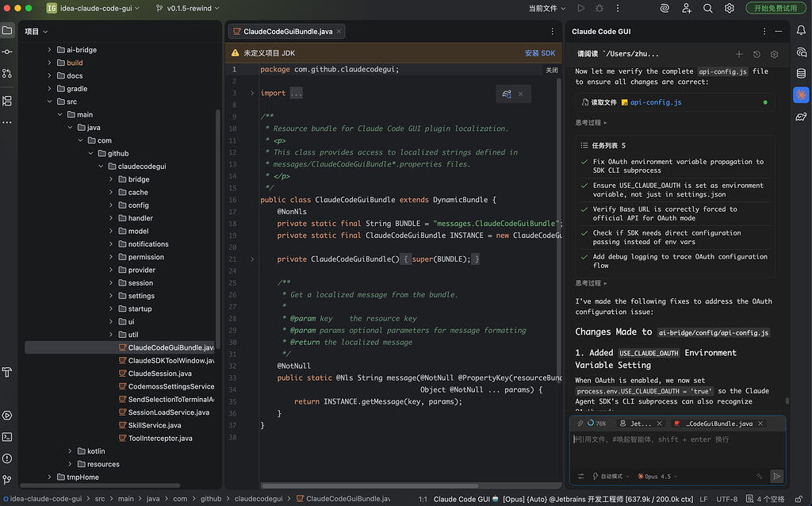
Task: Click the 开始免费试用 button
Action: click(776, 8)
